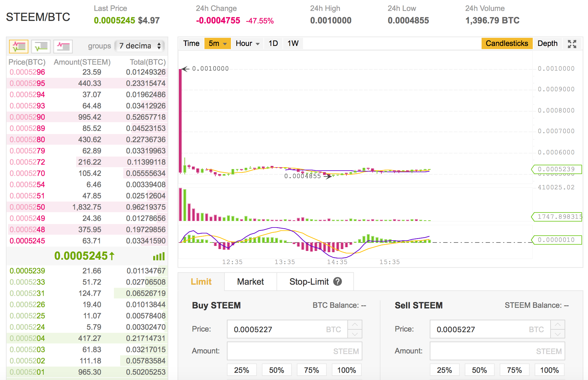Screen dimensions: 588x380
Task: Set Buy amount to 100%
Action: click(346, 370)
